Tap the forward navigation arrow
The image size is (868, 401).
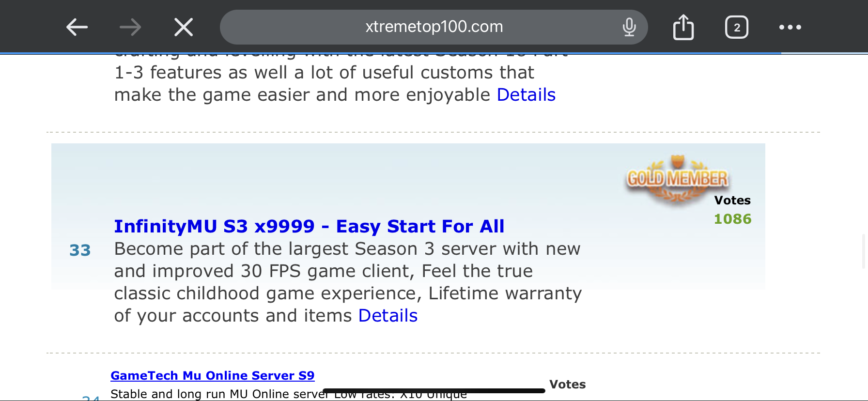130,27
